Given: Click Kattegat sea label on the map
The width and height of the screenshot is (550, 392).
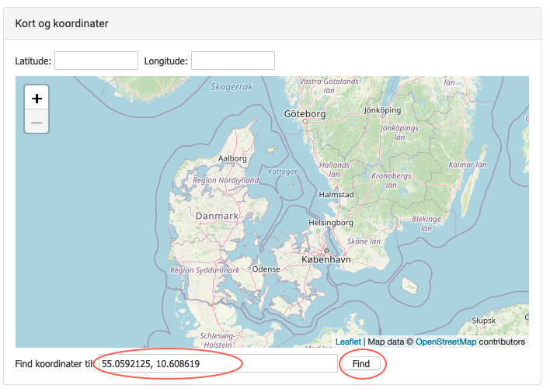Looking at the screenshot, I should 282,172.
